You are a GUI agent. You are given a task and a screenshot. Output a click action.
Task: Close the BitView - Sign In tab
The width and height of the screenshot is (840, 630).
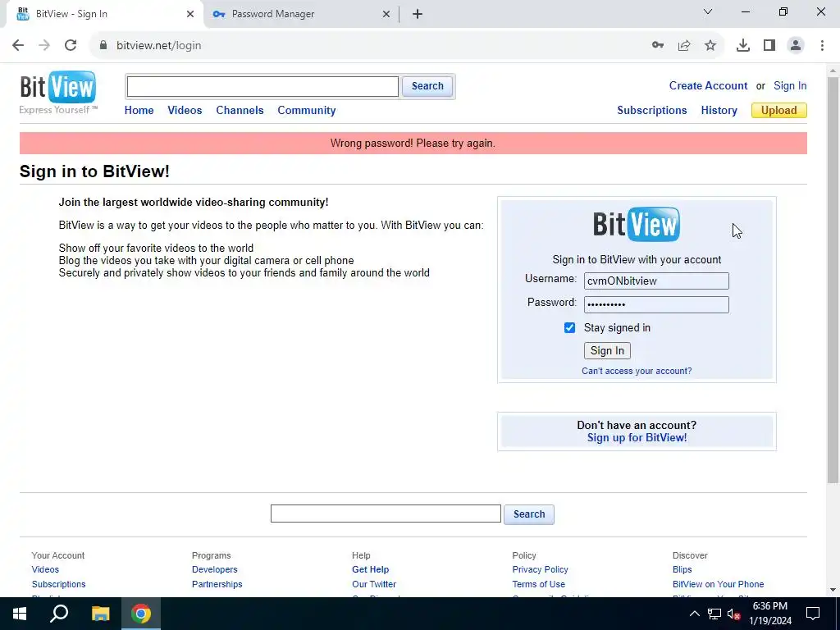click(190, 15)
